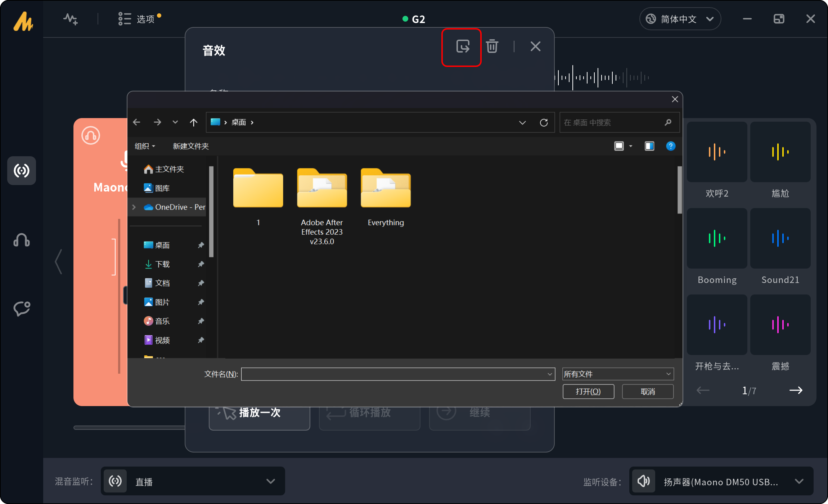Click the import sound effect icon
The image size is (828, 504).
point(462,47)
